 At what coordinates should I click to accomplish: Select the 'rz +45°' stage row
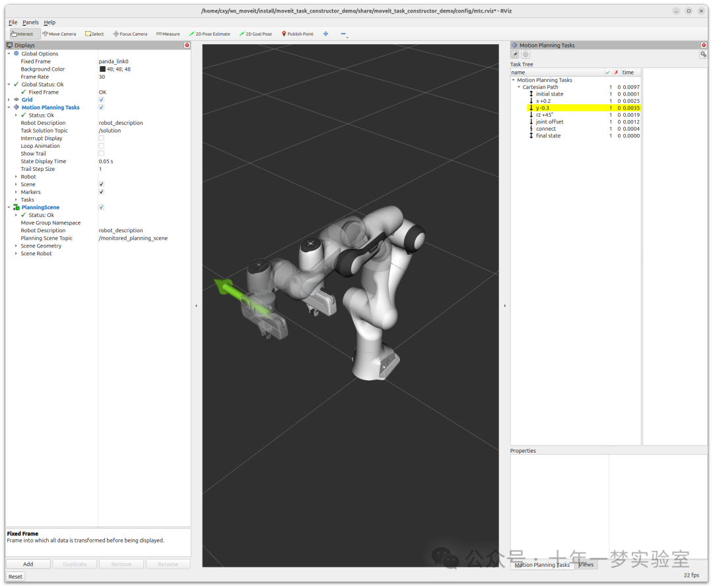pos(584,115)
